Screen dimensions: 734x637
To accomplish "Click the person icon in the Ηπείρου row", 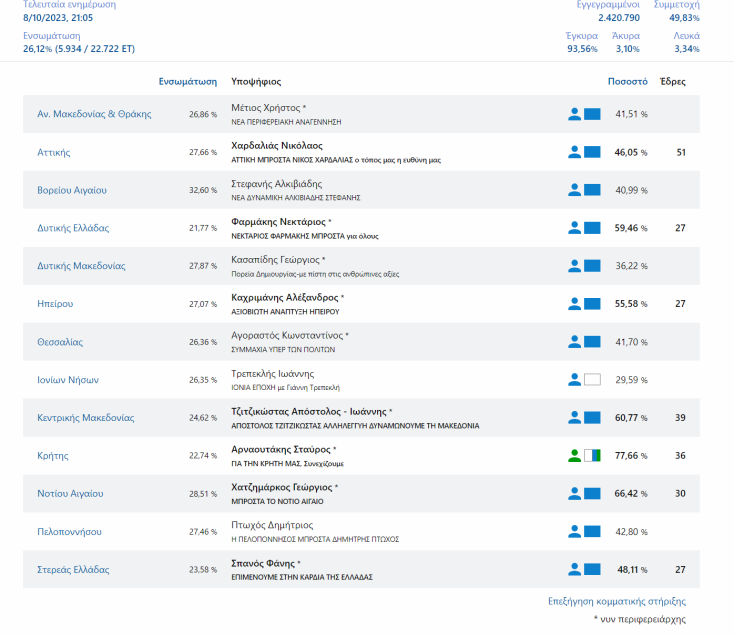I will (x=574, y=304).
